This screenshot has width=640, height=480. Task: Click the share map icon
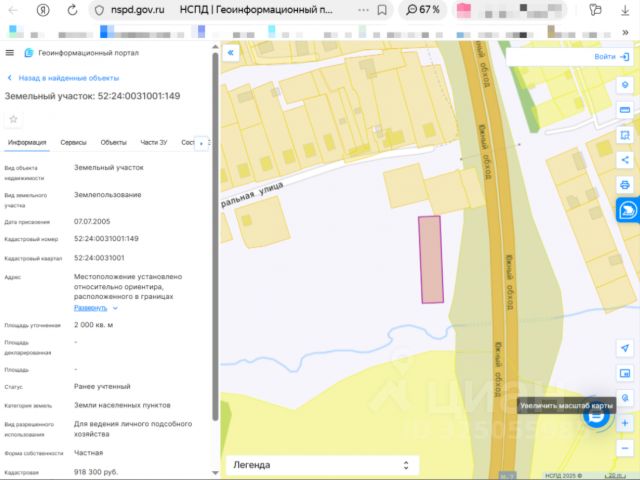[625, 160]
